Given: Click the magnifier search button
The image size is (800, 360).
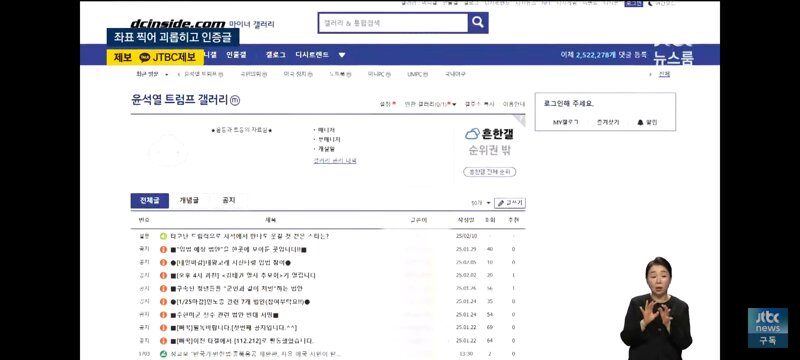Looking at the screenshot, I should pyautogui.click(x=478, y=23).
